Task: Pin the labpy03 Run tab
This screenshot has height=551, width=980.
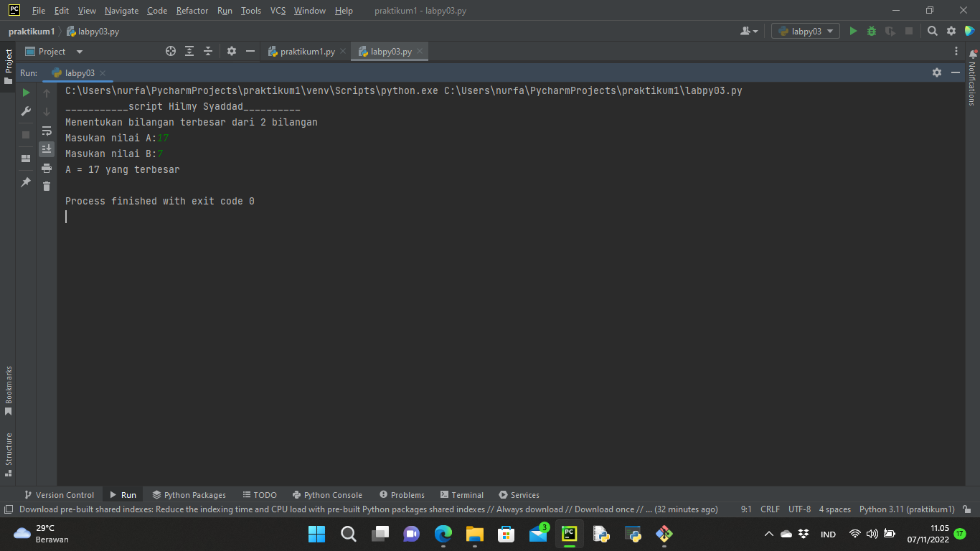Action: (25, 182)
